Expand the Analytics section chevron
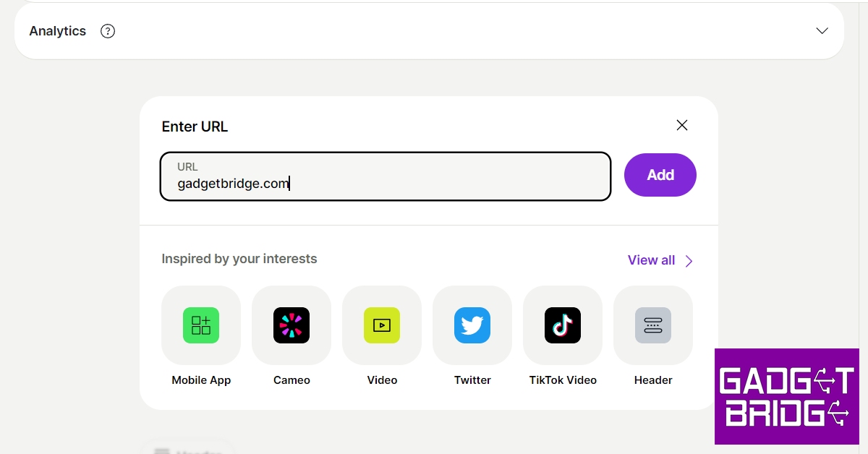The image size is (868, 454). (822, 31)
